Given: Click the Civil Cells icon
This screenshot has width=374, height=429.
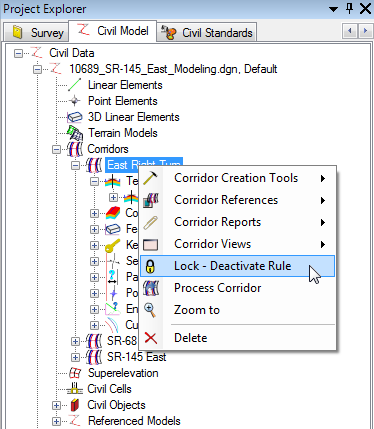Looking at the screenshot, I should coord(75,389).
